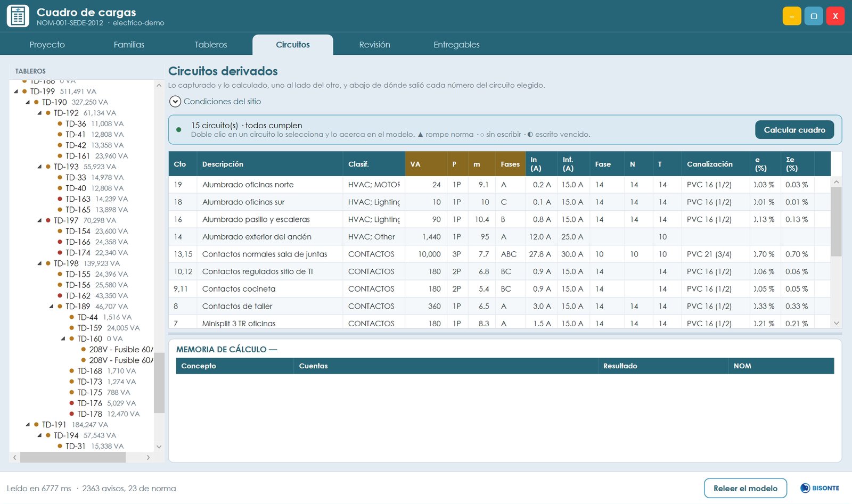Select tree item TD-161 23,960 VA
Viewport: 852px width, 504px height.
pos(93,156)
